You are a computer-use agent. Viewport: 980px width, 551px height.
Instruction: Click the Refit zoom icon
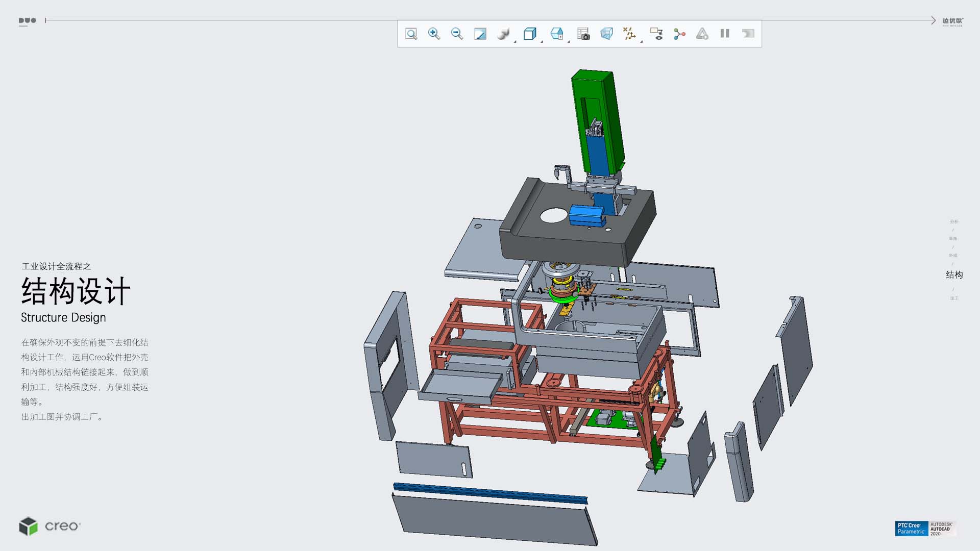[x=411, y=34]
